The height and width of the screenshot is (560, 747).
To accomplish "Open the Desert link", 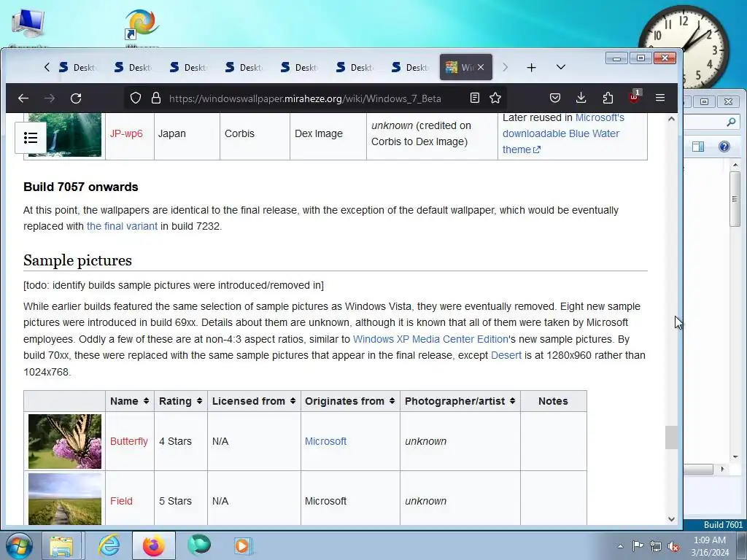I will [x=506, y=355].
